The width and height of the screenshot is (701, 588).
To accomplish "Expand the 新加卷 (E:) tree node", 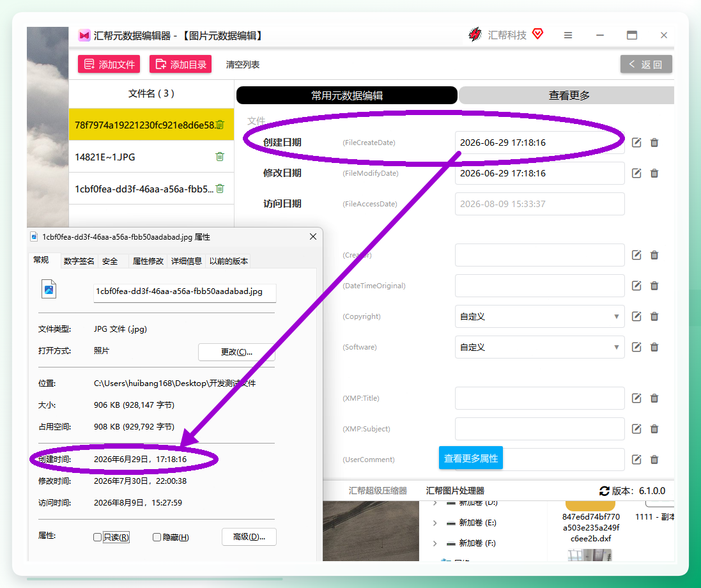I will click(x=435, y=523).
